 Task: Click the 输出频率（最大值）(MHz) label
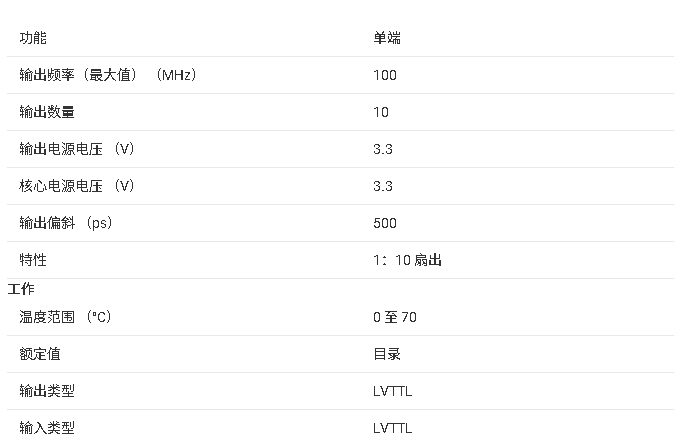click(x=108, y=75)
